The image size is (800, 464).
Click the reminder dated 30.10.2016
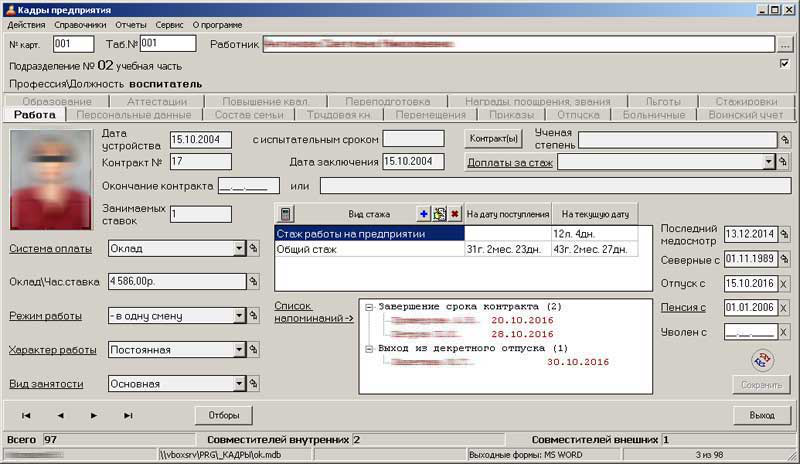[x=500, y=362]
